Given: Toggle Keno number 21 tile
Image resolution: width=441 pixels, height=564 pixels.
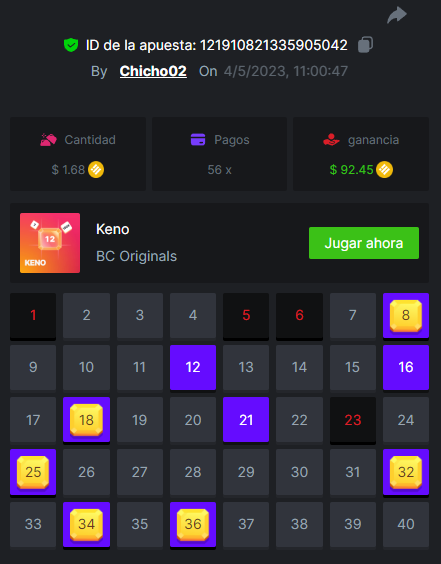Looking at the screenshot, I should 246,420.
